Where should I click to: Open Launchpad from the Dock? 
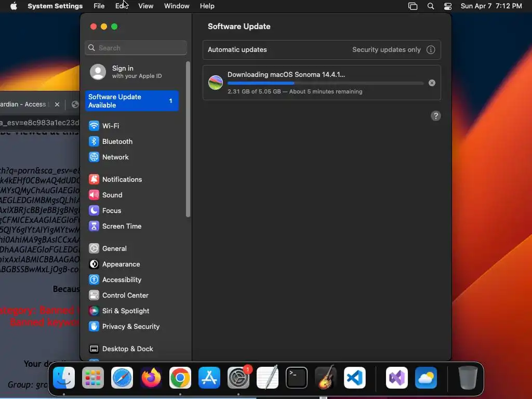point(93,378)
